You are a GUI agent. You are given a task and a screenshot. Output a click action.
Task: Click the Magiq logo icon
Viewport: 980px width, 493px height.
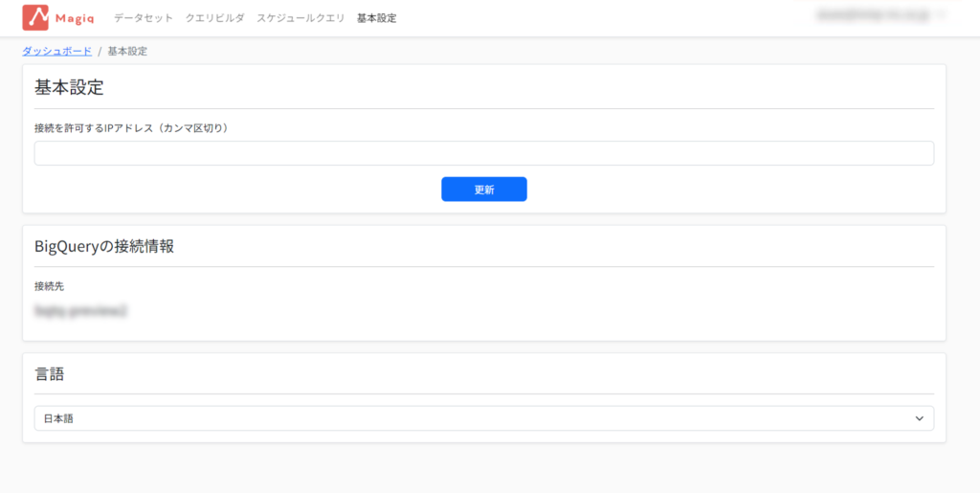coord(35,17)
